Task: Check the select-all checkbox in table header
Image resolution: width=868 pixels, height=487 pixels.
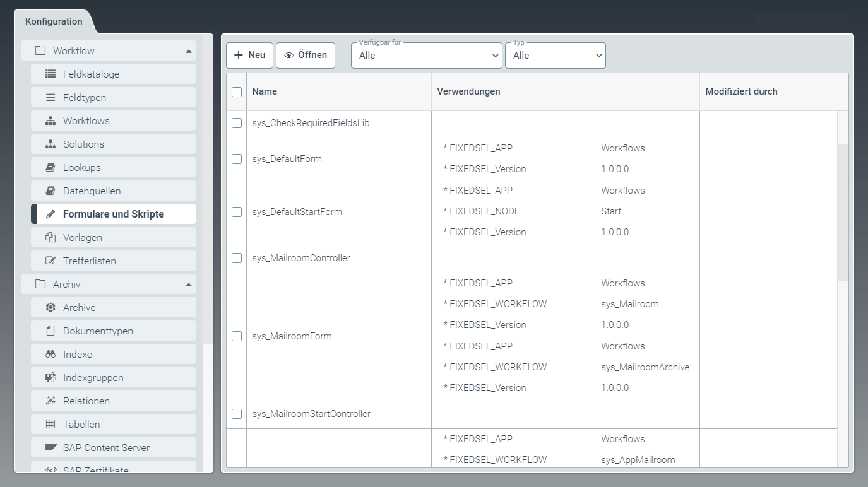Action: point(237,92)
